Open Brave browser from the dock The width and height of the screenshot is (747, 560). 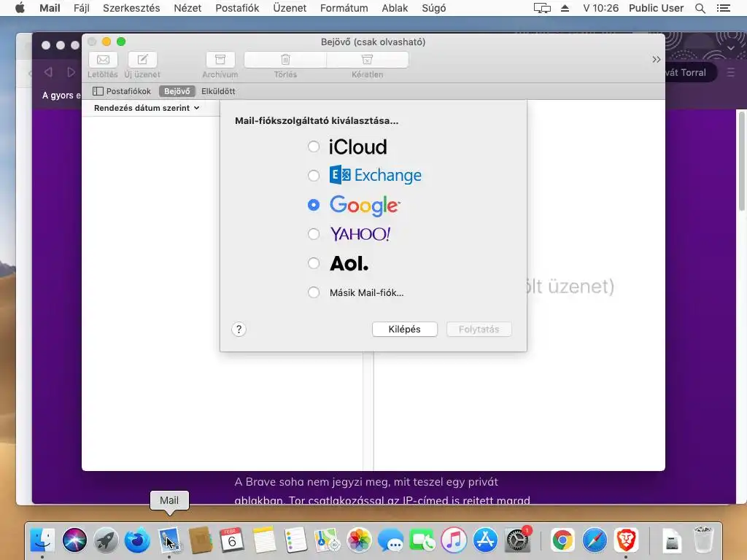pos(626,540)
